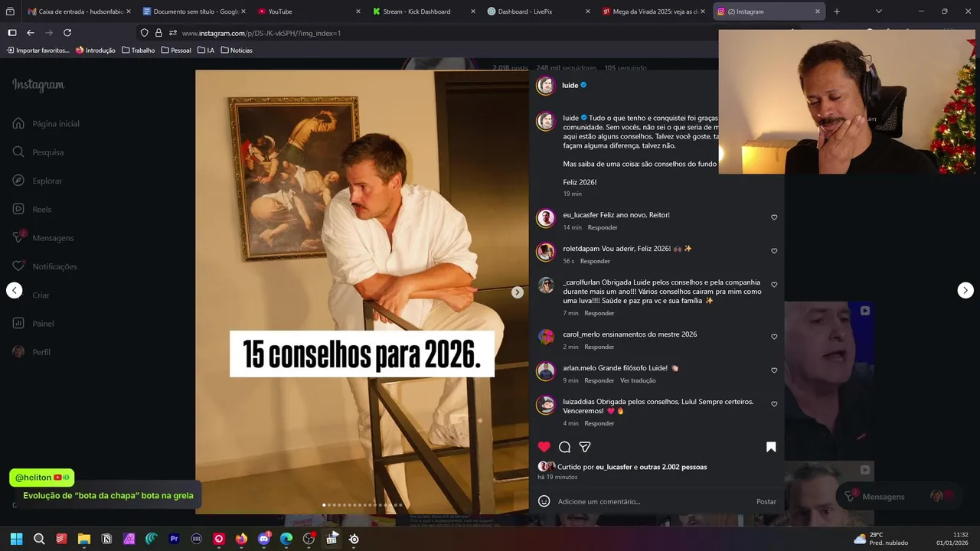Open Firefox from the taskbar
This screenshot has width=980, height=551.
pyautogui.click(x=241, y=539)
